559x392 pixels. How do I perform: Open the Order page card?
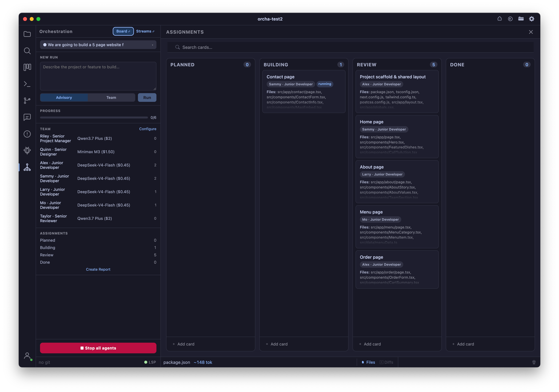tap(397, 270)
